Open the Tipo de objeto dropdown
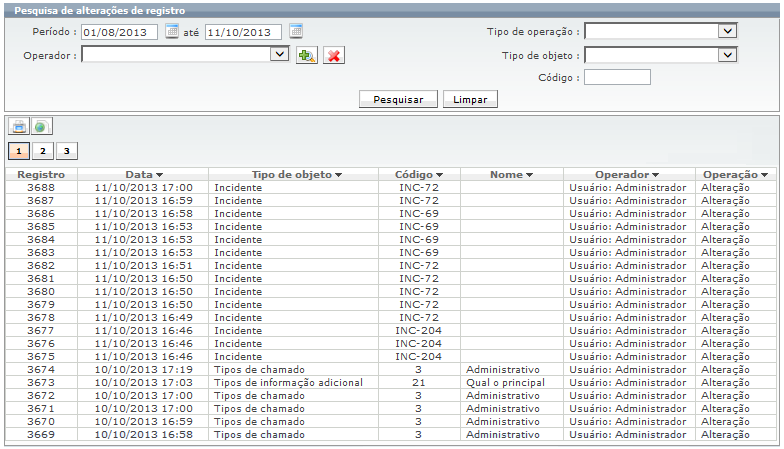Viewport: 784px width, 449px height. click(728, 54)
